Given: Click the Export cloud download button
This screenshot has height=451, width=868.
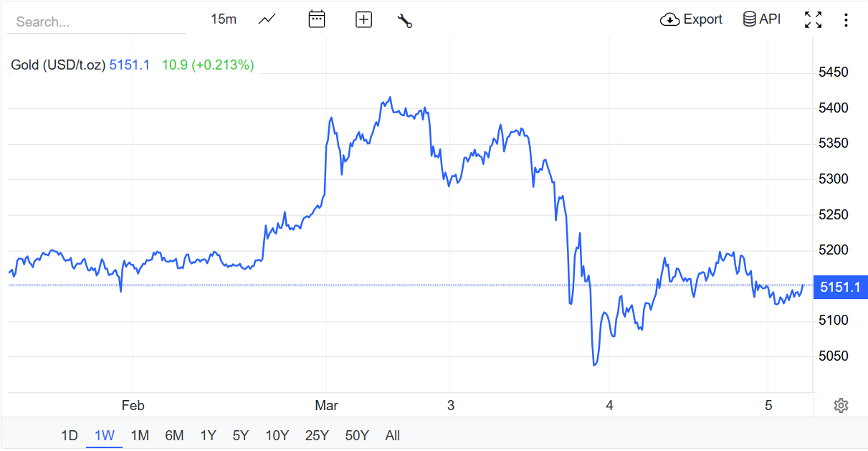Looking at the screenshot, I should (691, 19).
